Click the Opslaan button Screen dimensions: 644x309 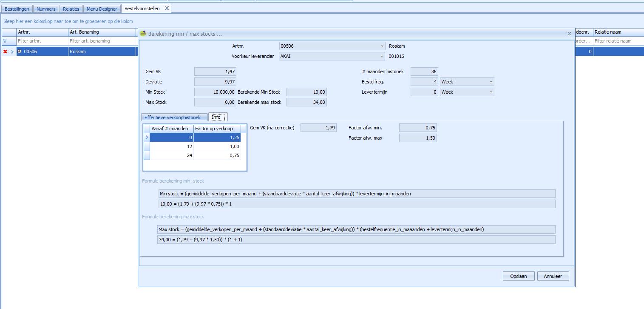[518, 276]
